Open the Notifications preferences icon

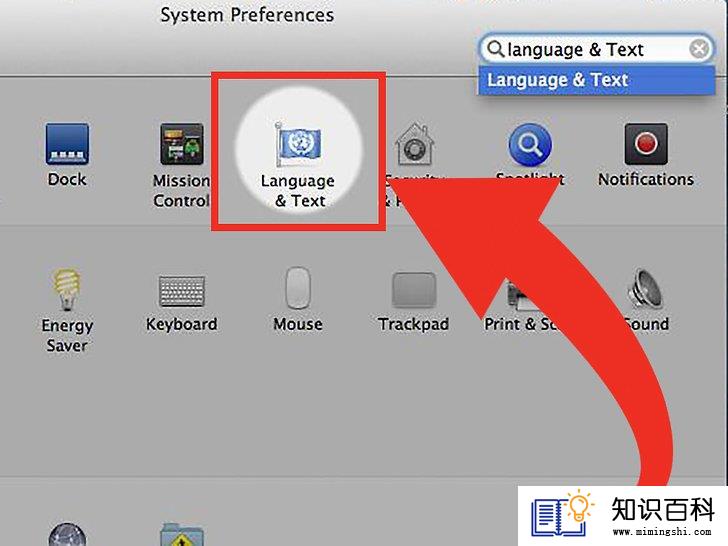click(x=646, y=144)
